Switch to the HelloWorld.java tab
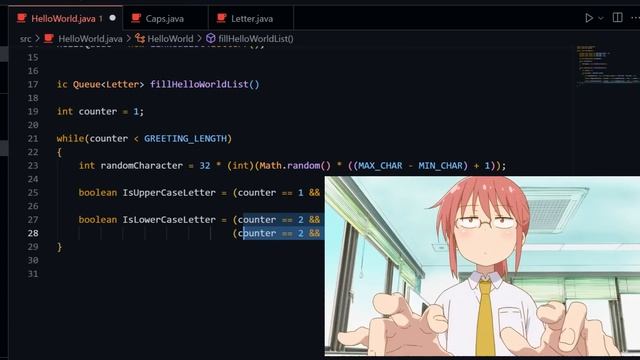 point(66,18)
